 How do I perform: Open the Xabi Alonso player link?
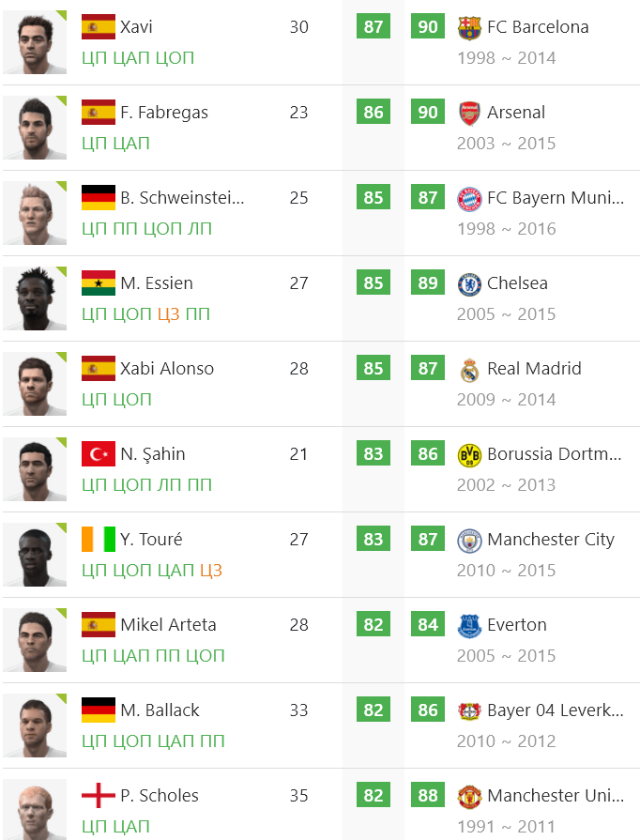(x=167, y=369)
